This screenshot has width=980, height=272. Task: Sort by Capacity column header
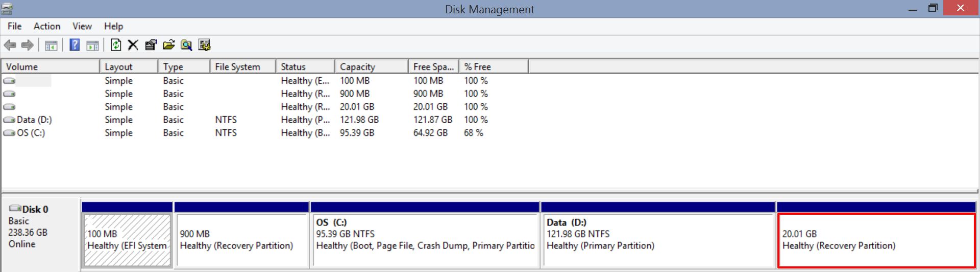click(372, 66)
